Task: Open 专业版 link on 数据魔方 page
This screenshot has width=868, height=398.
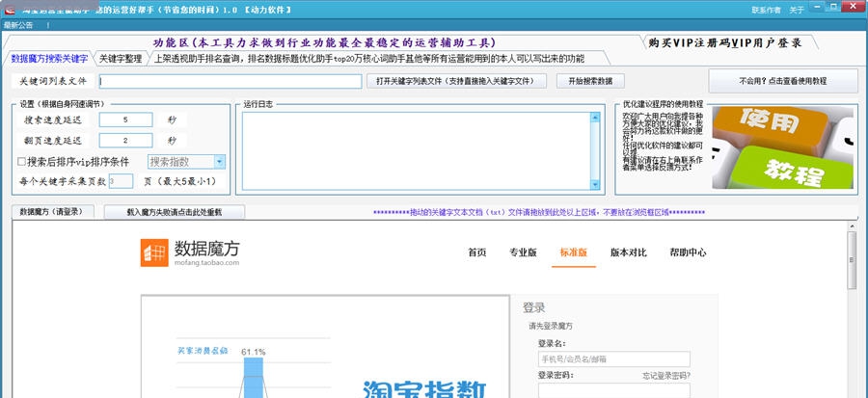Action: pos(523,252)
